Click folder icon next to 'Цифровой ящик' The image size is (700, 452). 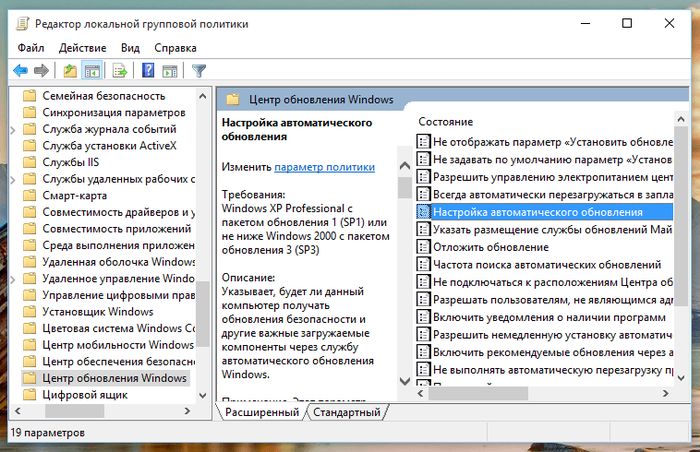30,396
